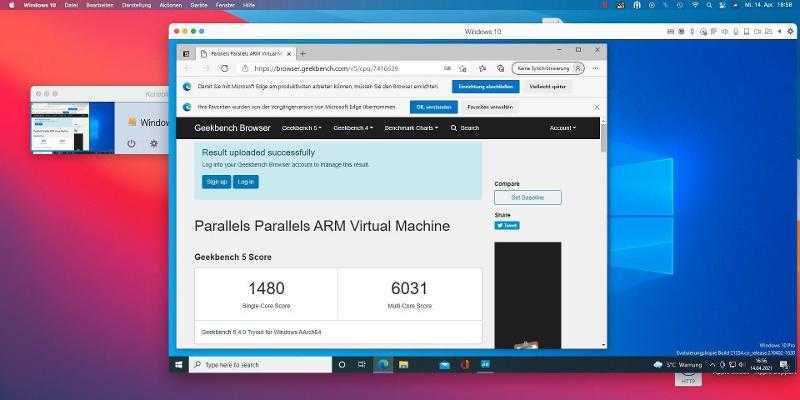Open the Account dropdown in navbar
This screenshot has height=400, width=800.
tap(562, 128)
